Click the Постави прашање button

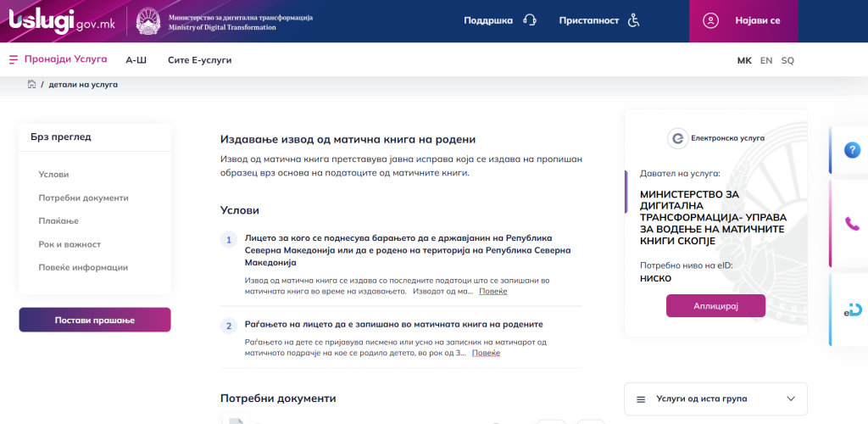point(95,320)
